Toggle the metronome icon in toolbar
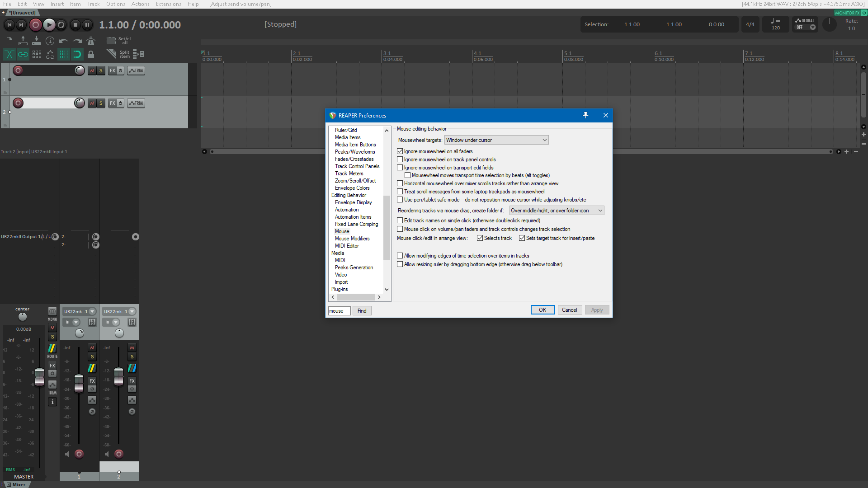This screenshot has width=868, height=488. pos(91,41)
